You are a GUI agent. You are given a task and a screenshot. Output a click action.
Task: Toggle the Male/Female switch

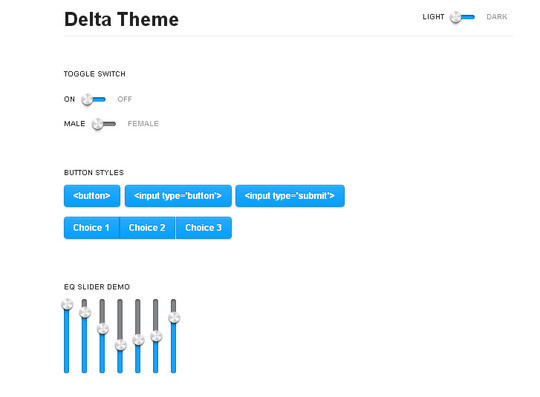(104, 124)
